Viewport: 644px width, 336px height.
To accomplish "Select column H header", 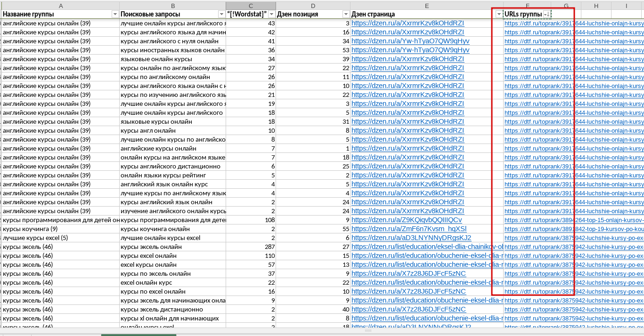I will 596,6.
